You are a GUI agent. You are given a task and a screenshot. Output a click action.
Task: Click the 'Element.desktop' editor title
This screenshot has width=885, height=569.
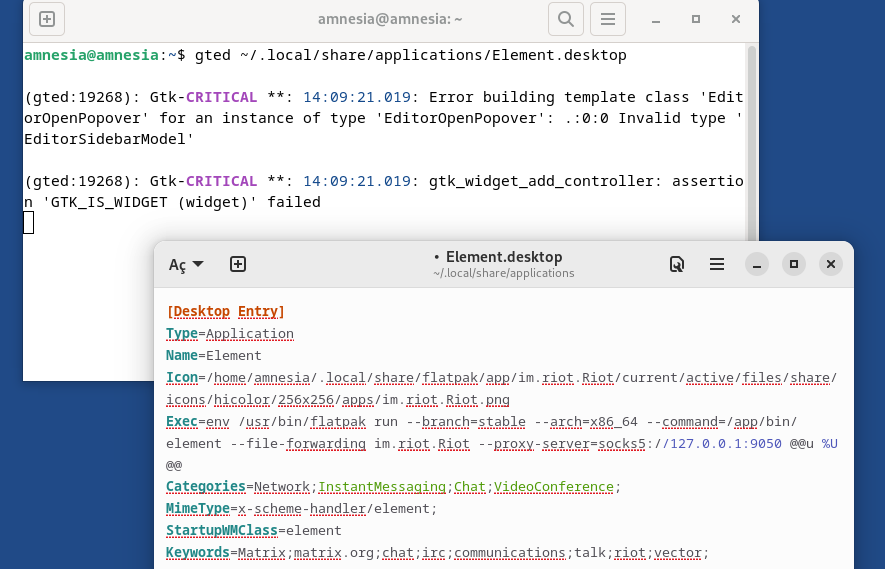coord(504,257)
